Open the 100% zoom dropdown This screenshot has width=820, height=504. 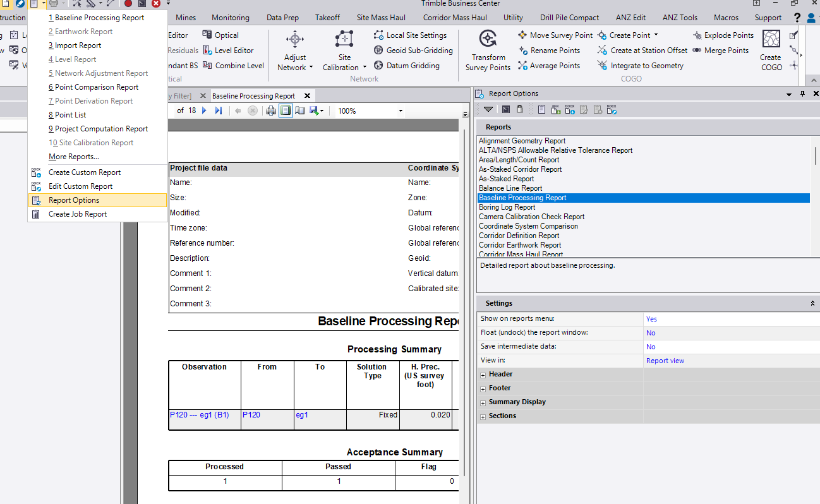coord(401,111)
